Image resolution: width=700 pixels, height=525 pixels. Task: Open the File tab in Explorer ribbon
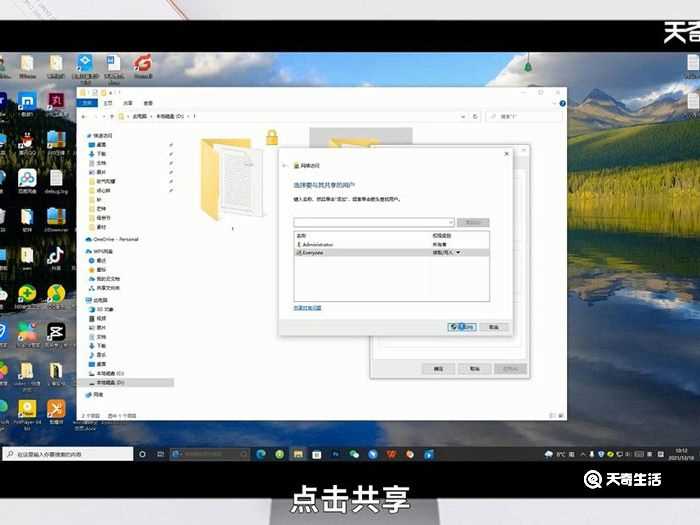pos(88,103)
